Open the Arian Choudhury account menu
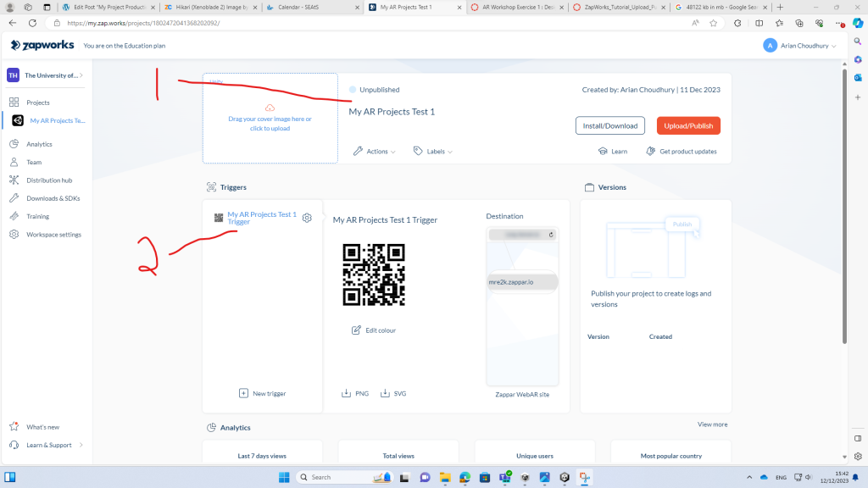This screenshot has width=868, height=488. [799, 45]
